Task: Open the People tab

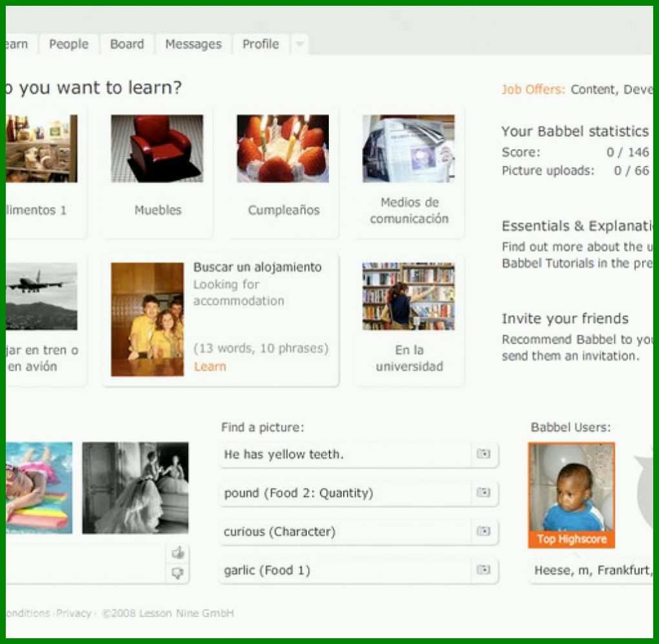Action: (x=68, y=44)
